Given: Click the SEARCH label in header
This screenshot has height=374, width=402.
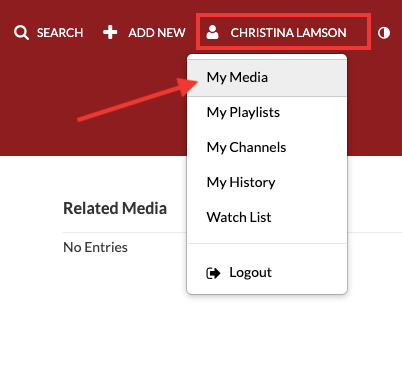Looking at the screenshot, I should [x=60, y=33].
